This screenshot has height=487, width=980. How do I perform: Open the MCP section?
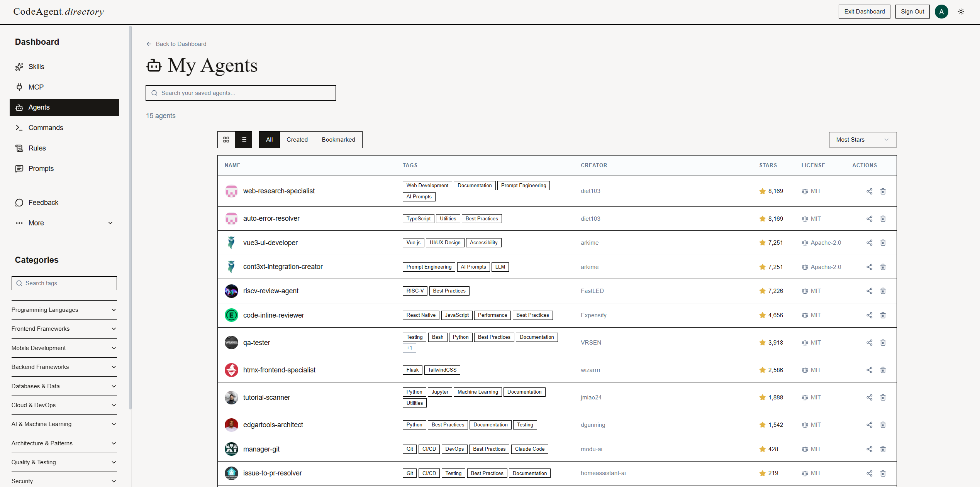pos(36,87)
